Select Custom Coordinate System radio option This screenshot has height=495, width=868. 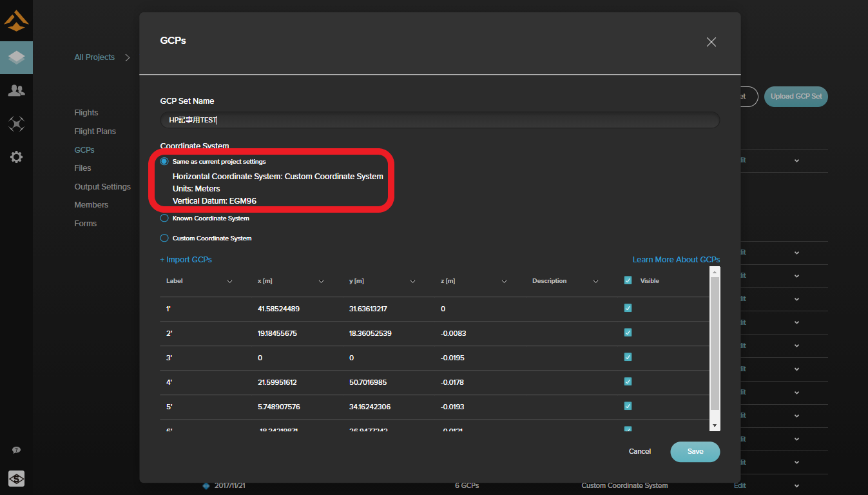(164, 238)
